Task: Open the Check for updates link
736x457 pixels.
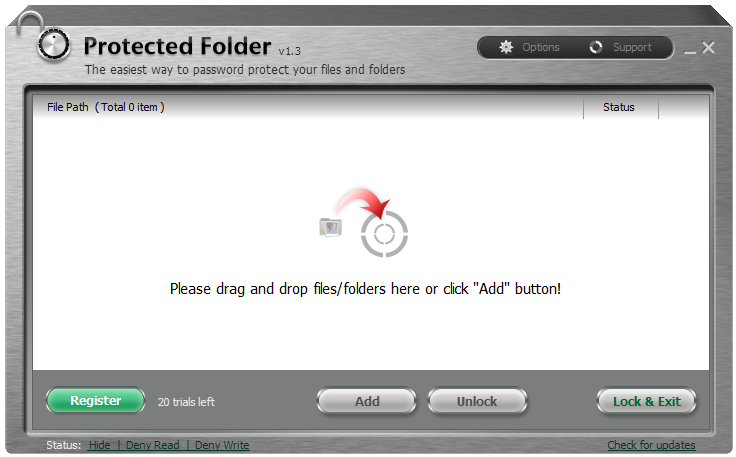Action: [651, 445]
